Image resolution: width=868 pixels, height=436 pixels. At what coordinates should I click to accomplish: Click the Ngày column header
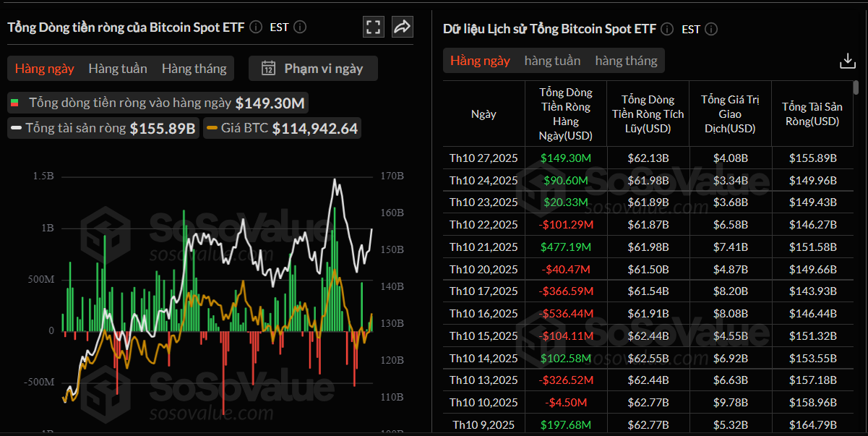(x=484, y=114)
